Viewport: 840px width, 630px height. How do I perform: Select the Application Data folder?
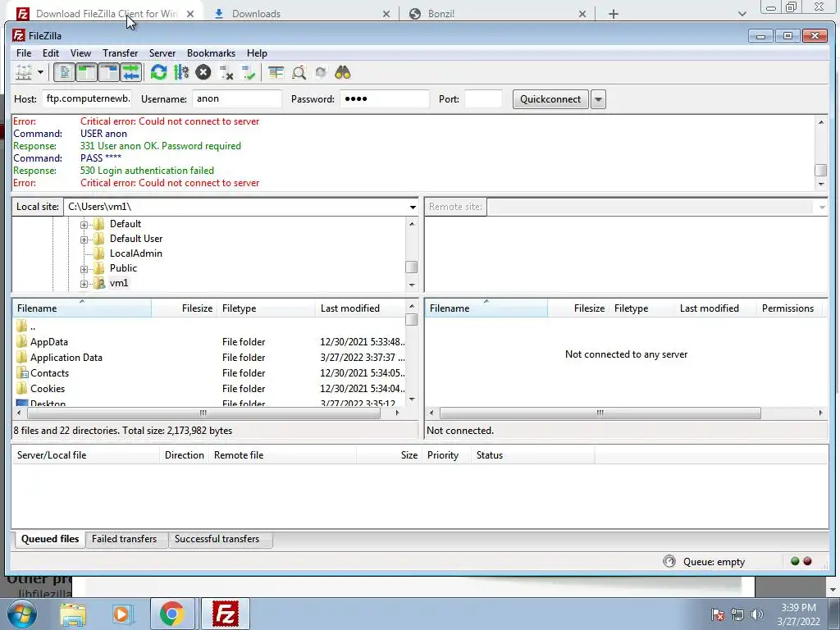click(209, 358)
